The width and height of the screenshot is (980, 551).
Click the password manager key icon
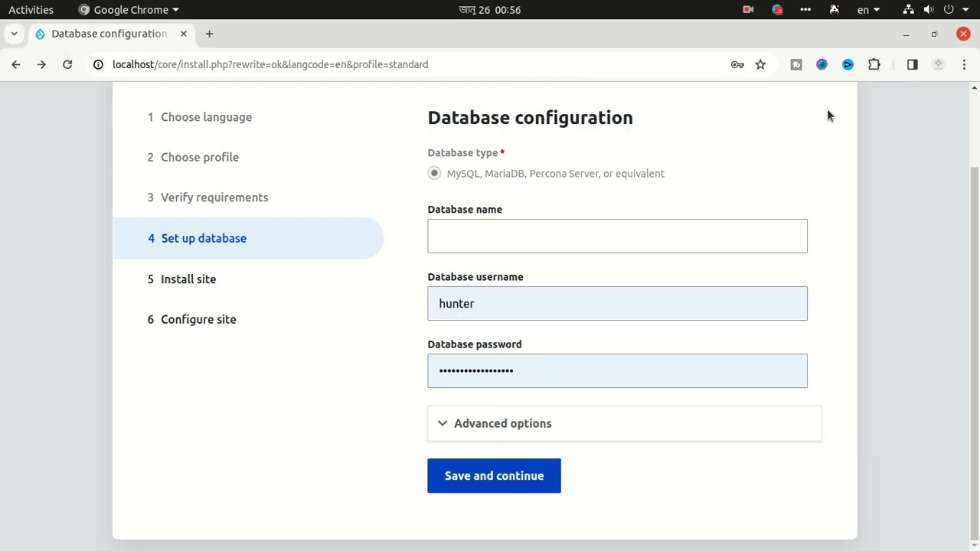click(737, 65)
